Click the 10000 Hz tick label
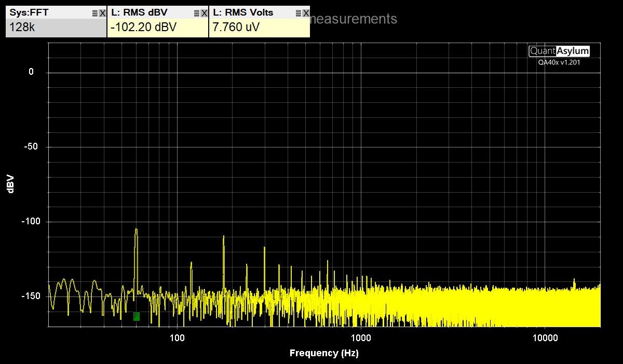623x364 pixels. click(545, 338)
